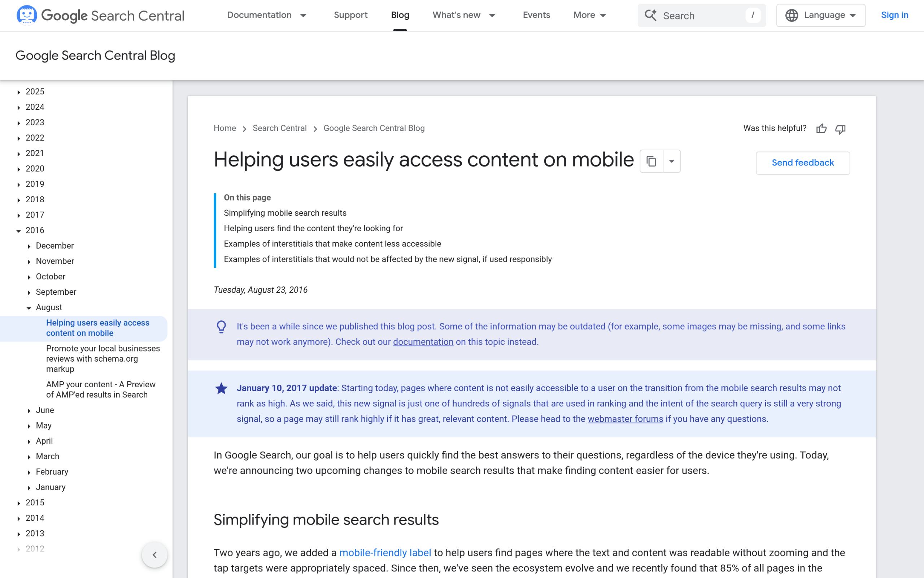
Task: Click Search Central breadcrumb link
Action: (279, 128)
